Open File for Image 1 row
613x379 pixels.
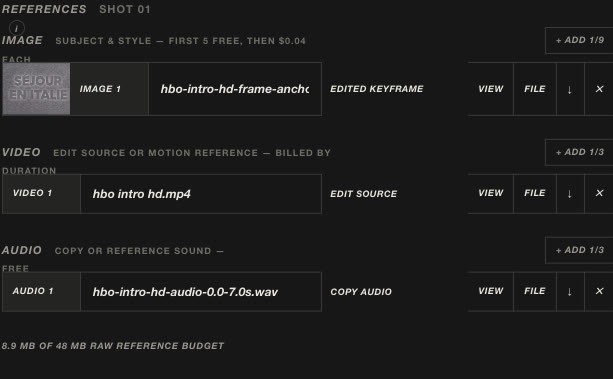coord(534,89)
